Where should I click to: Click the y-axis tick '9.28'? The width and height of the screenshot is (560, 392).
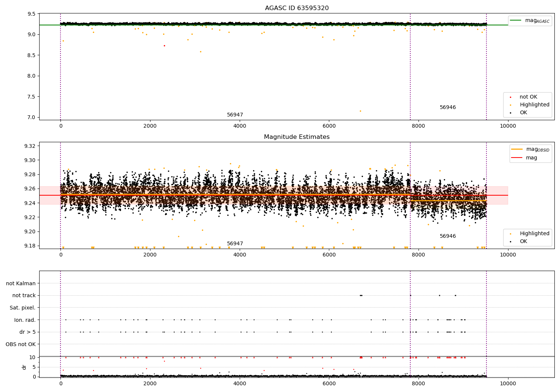(30, 175)
